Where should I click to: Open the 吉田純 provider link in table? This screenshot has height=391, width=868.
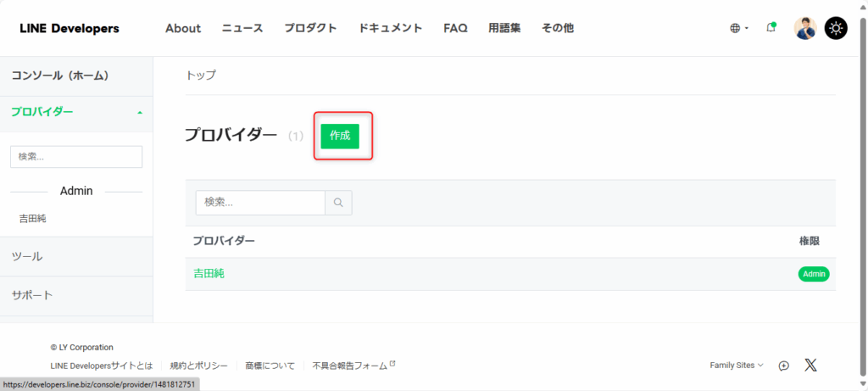pos(209,273)
